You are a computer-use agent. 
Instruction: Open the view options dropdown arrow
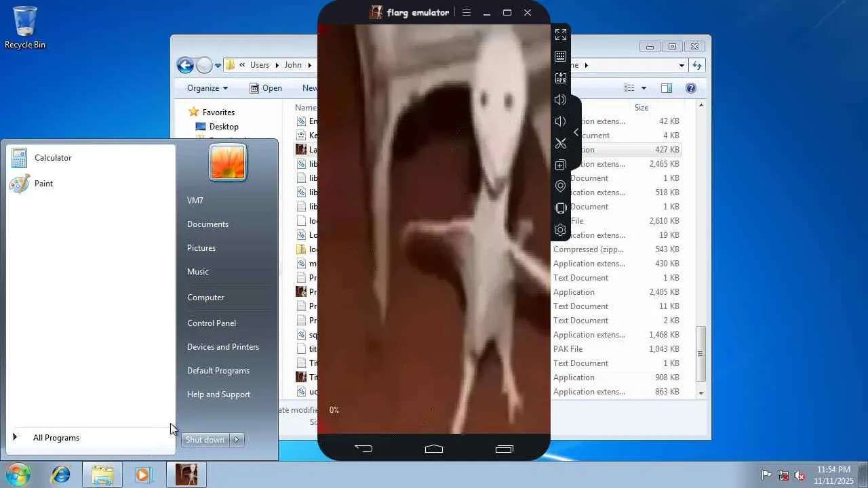(644, 88)
